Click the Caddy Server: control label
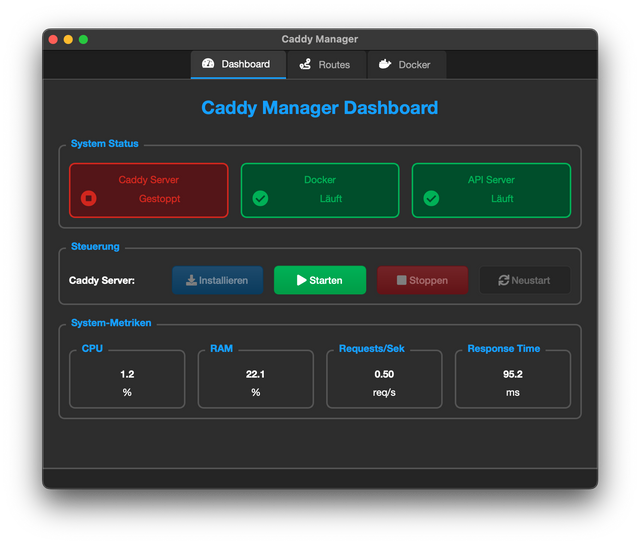The width and height of the screenshot is (640, 545). [x=102, y=280]
